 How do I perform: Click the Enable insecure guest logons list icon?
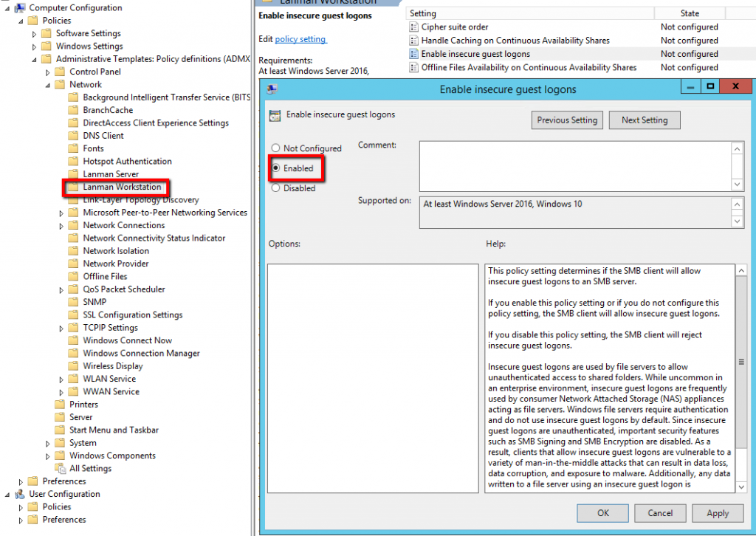click(x=413, y=54)
